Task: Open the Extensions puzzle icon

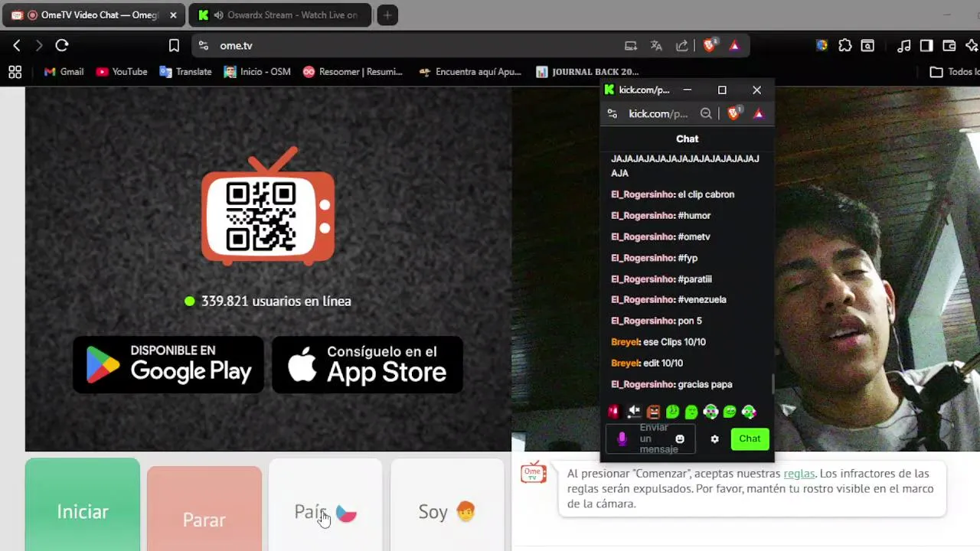Action: tap(844, 46)
